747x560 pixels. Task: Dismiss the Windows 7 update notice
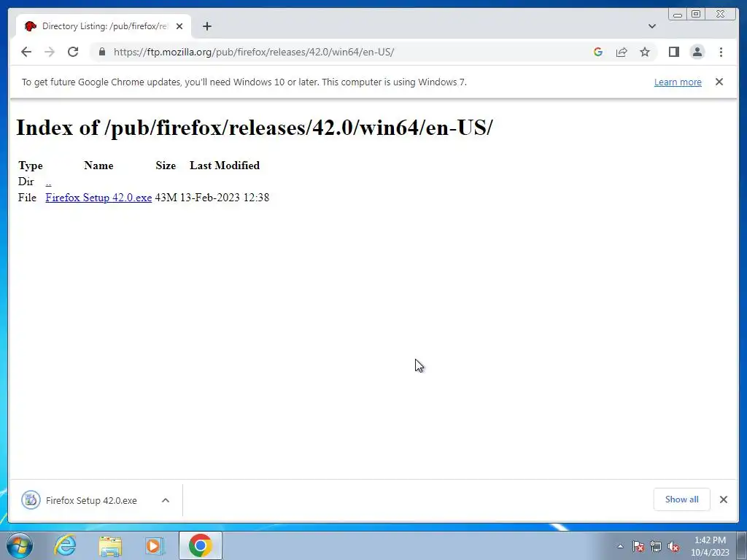point(719,82)
